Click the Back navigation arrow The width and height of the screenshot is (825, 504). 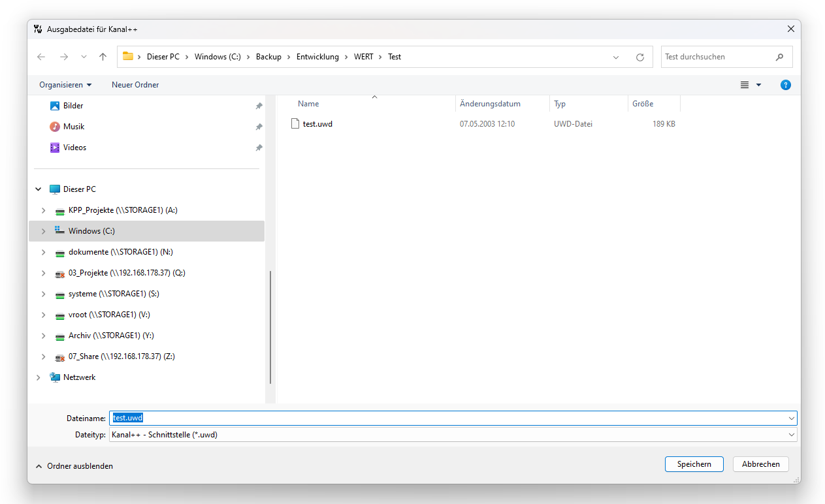coord(41,57)
